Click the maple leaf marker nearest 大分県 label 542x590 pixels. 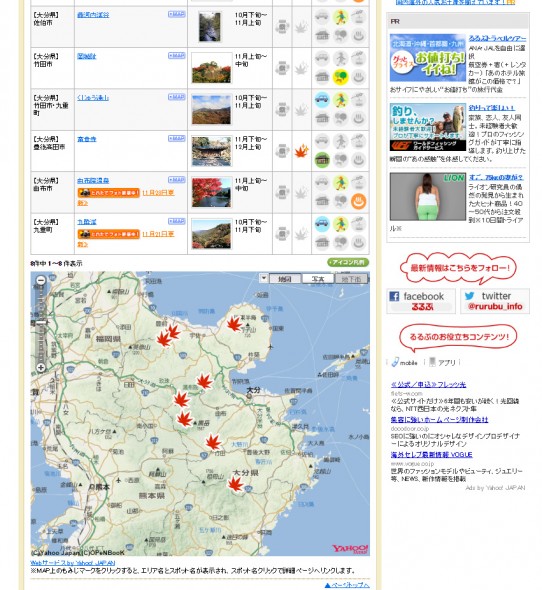coord(236,484)
